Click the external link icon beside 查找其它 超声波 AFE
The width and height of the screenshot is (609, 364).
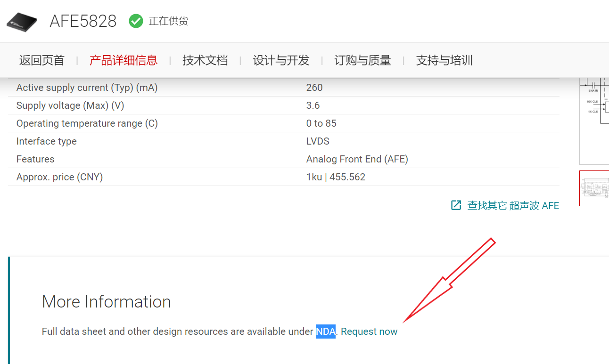456,205
